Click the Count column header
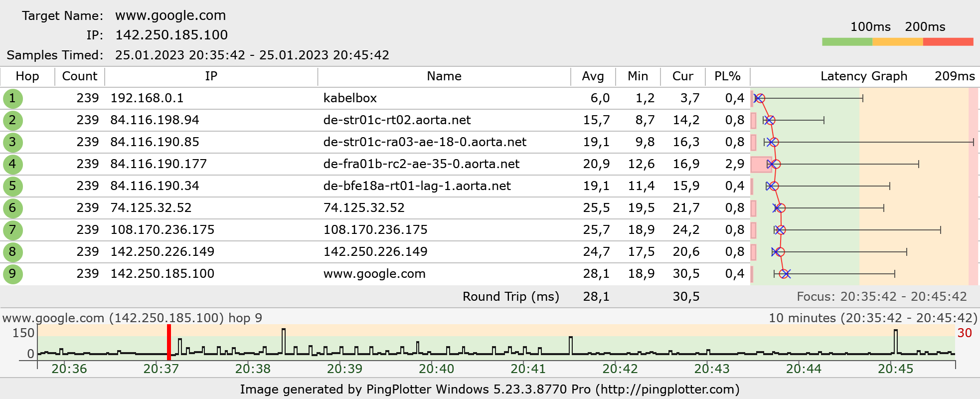 click(x=80, y=76)
